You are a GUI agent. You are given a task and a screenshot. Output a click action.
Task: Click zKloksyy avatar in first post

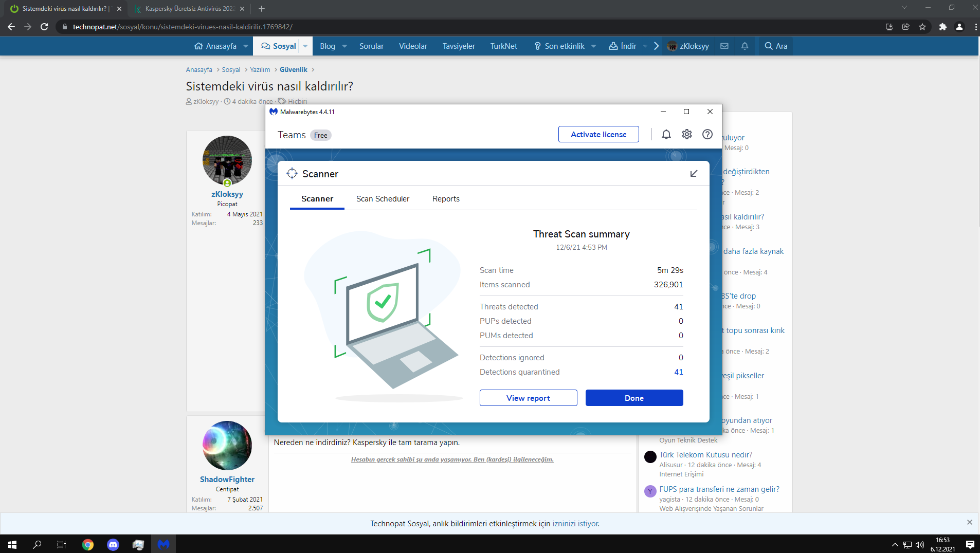(x=227, y=160)
